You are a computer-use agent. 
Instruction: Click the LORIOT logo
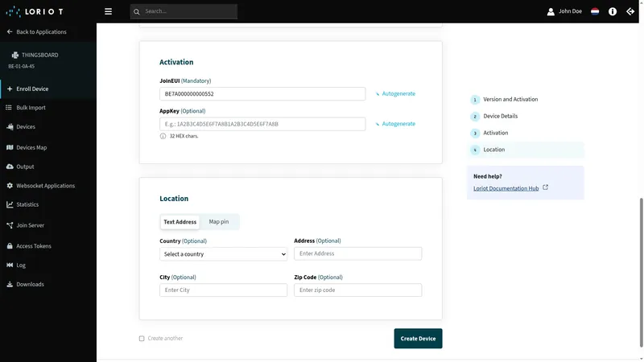point(35,11)
